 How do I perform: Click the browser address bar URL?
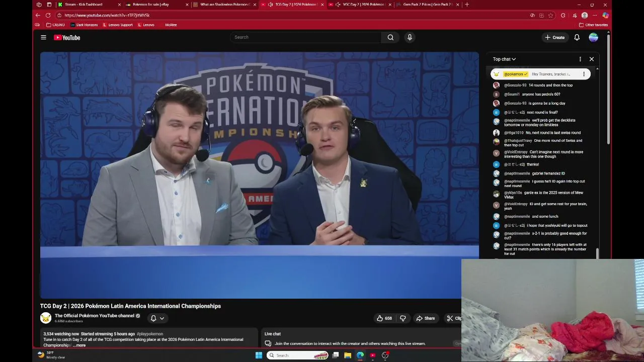coord(107,15)
